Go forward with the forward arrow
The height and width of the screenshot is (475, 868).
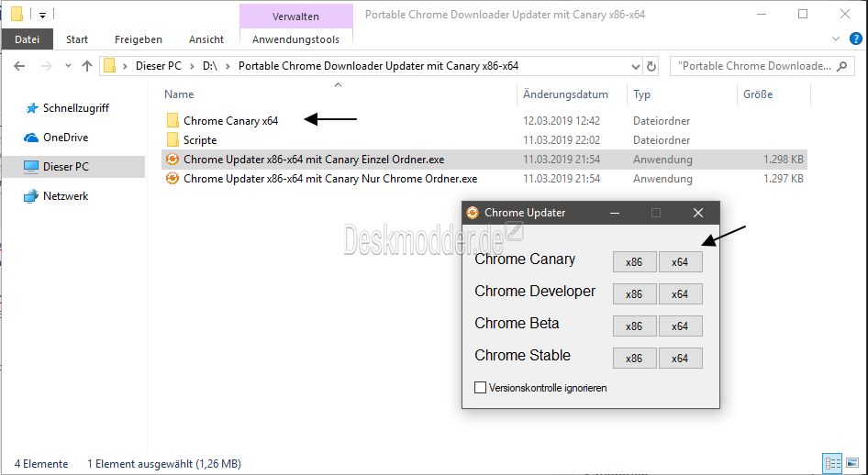coord(47,66)
